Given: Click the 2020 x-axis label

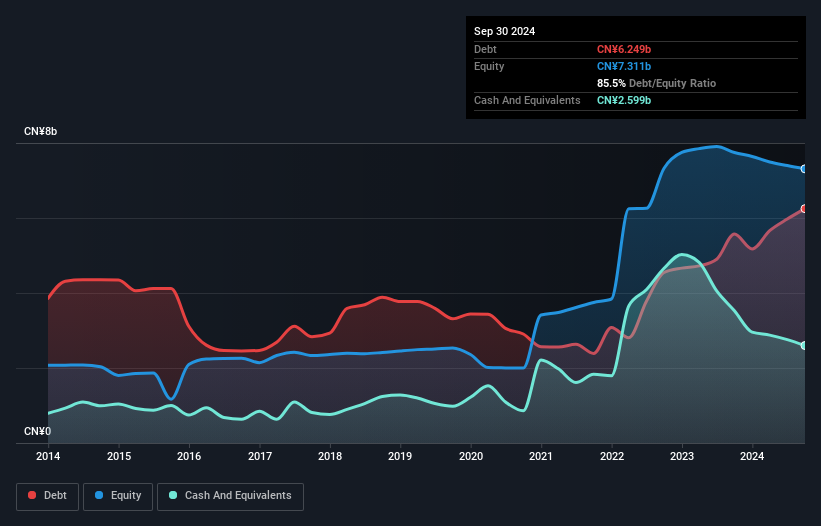Looking at the screenshot, I should [x=471, y=456].
